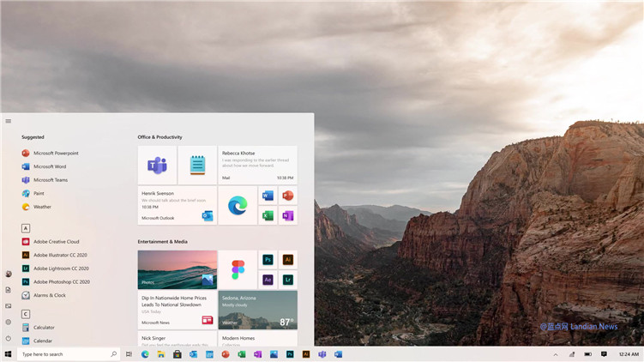The image size is (644, 362).
Task: Open Adobe Photoshop CC 2020 in app list
Action: (x=56, y=282)
